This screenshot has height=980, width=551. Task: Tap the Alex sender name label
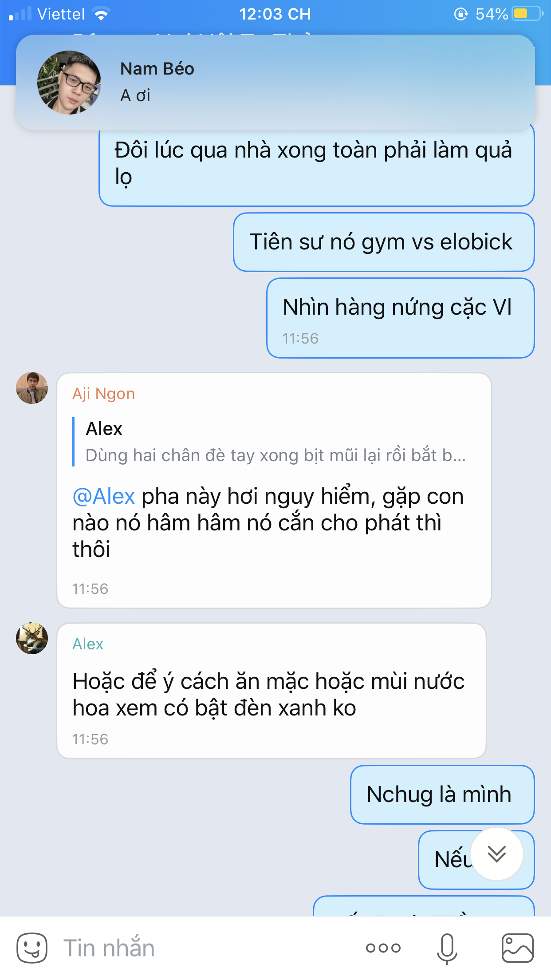(x=88, y=644)
